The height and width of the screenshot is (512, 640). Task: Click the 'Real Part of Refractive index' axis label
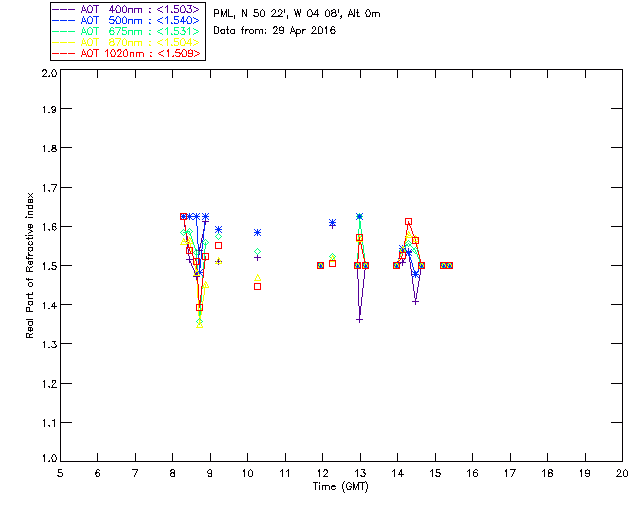click(30, 265)
